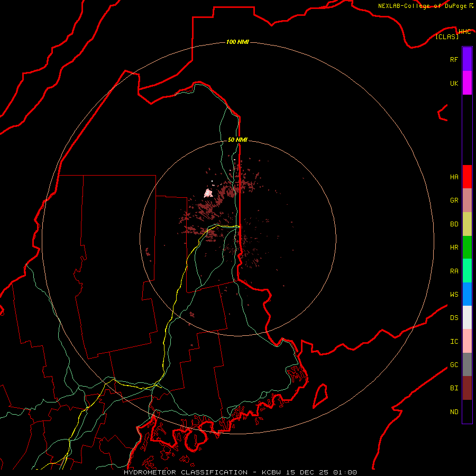Pick the RA light green swatch
The width and height of the screenshot is (476, 476).
coord(467,271)
